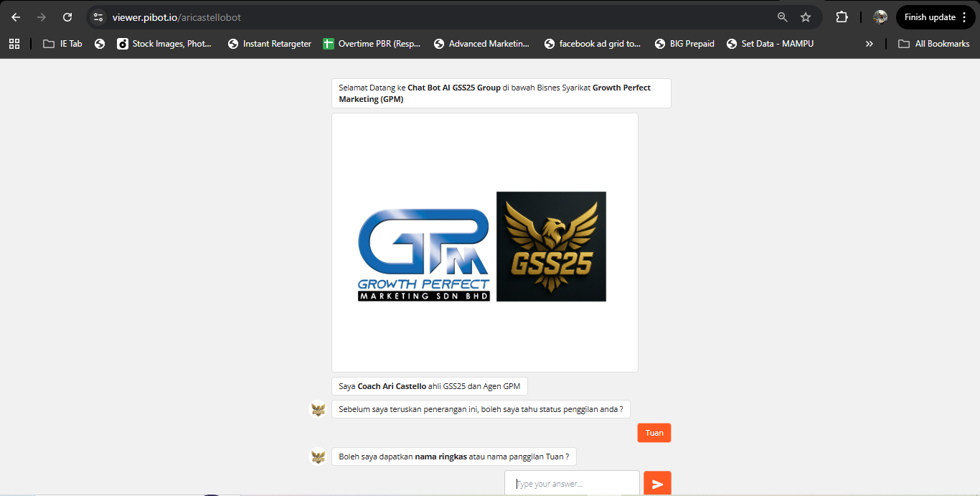Toggle the bookmark star for this page

(805, 17)
